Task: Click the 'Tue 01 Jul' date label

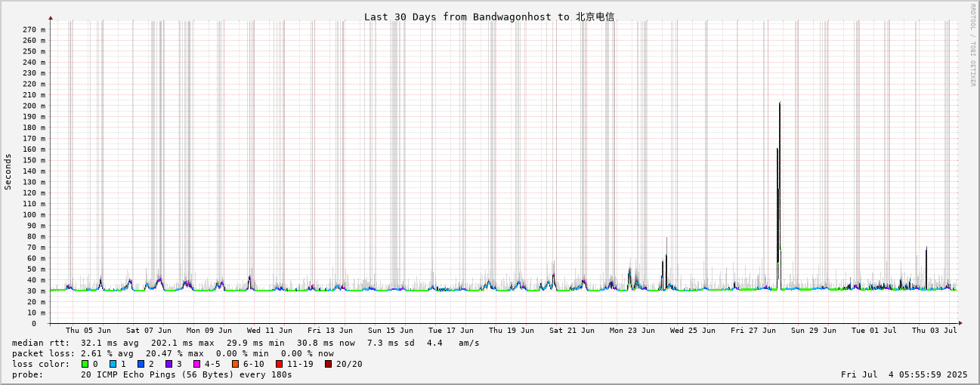Action: click(x=874, y=330)
